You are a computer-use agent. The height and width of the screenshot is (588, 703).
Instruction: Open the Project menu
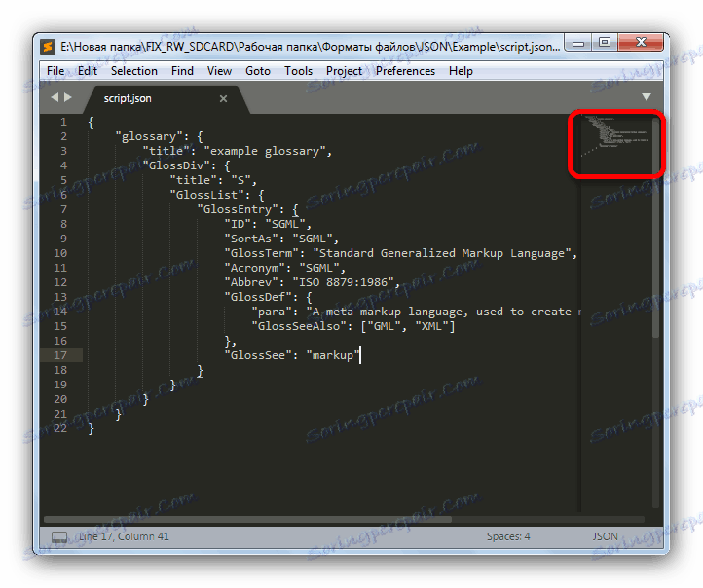tap(344, 71)
